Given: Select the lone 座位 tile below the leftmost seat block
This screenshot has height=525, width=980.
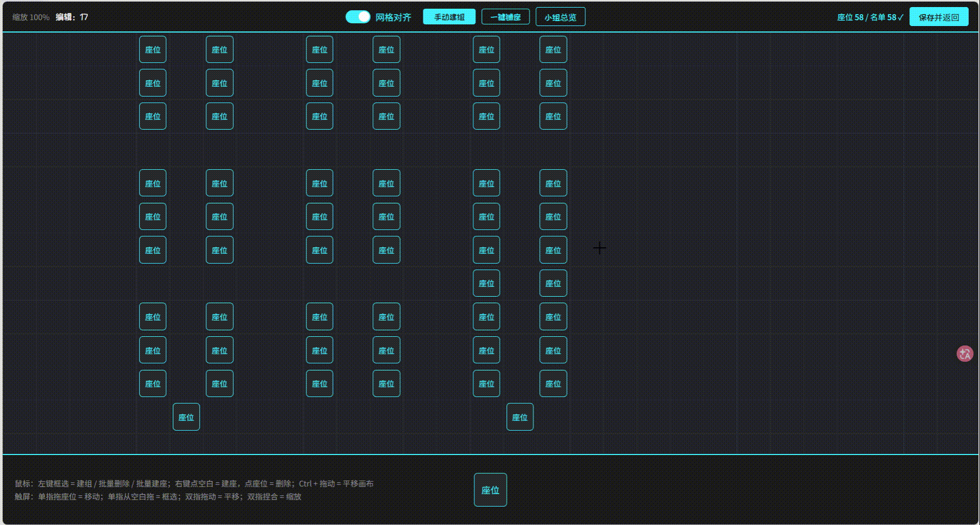Looking at the screenshot, I should click(186, 417).
